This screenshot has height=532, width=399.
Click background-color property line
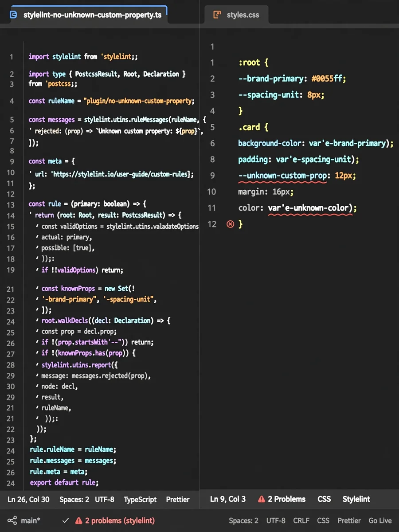[x=316, y=143]
